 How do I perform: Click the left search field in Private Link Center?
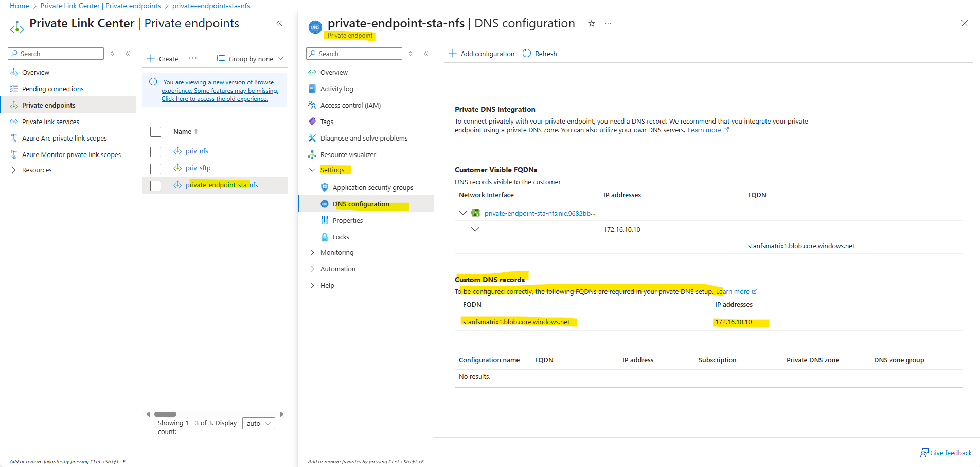(56, 54)
